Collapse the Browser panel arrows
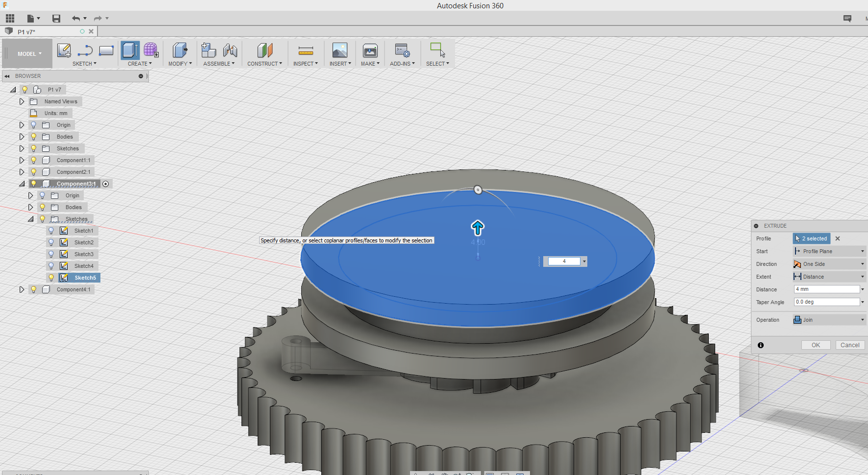The width and height of the screenshot is (868, 475). 7,76
